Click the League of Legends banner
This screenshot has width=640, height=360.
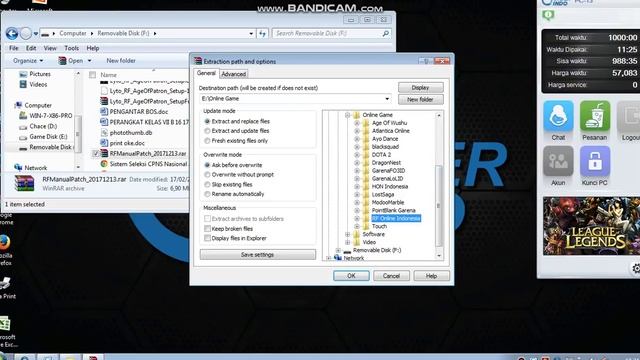(591, 226)
